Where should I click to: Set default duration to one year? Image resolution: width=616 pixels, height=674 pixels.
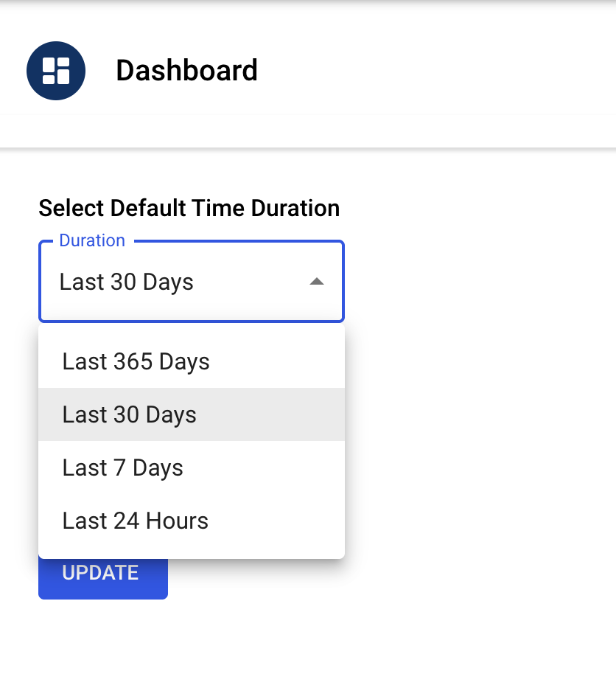(136, 361)
